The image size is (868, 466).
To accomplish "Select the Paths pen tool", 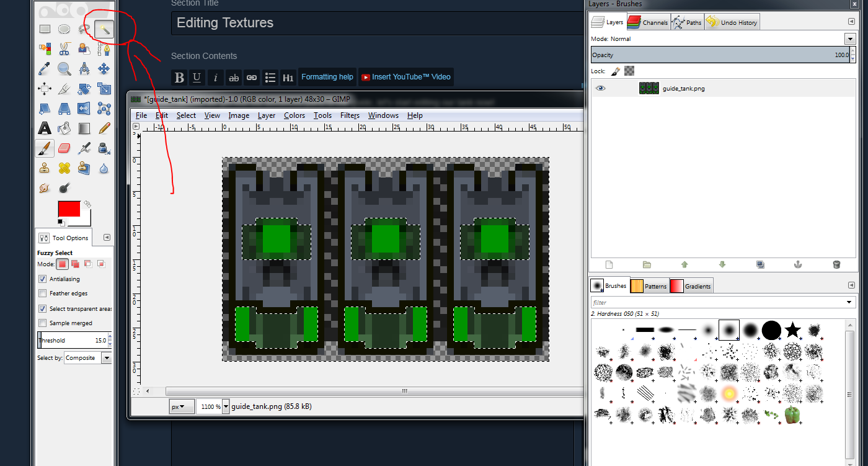I will coord(104,48).
